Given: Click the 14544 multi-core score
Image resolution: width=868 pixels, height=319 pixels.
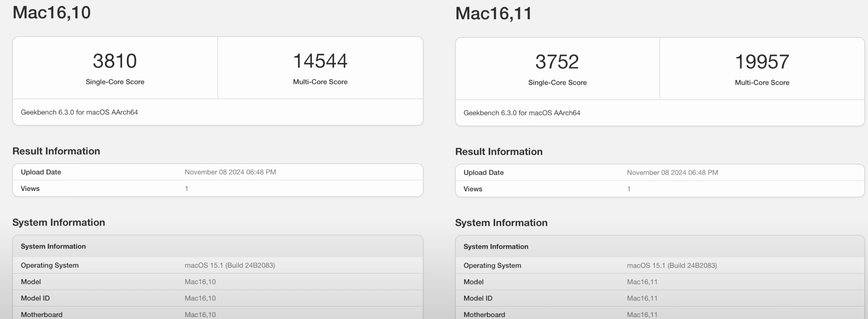Looking at the screenshot, I should [x=320, y=61].
